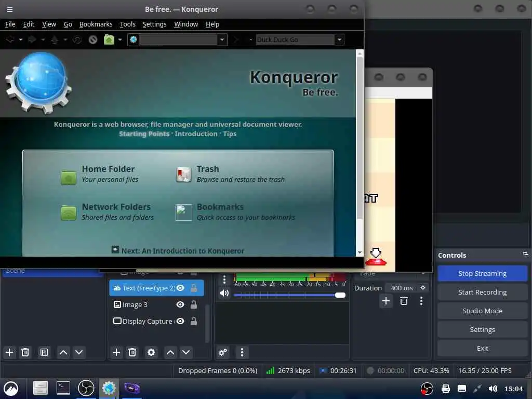Follow the Introduction link
The height and width of the screenshot is (399, 532).
(196, 134)
